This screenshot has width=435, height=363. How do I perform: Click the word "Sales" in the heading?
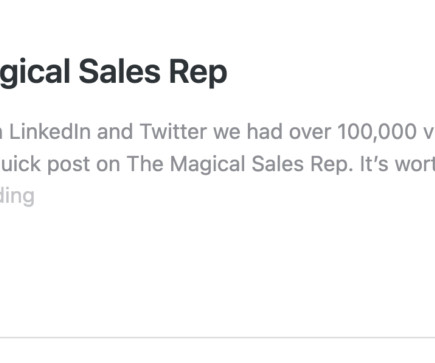pyautogui.click(x=120, y=72)
